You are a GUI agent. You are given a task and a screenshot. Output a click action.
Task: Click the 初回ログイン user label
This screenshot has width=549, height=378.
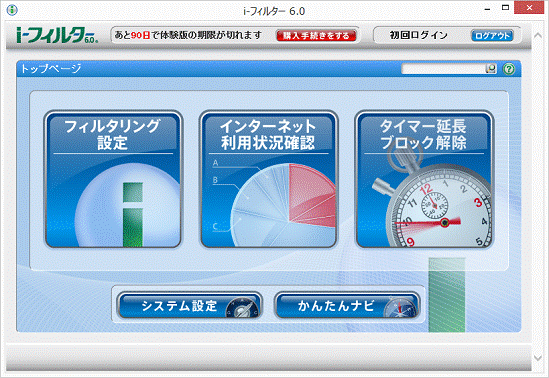[419, 35]
